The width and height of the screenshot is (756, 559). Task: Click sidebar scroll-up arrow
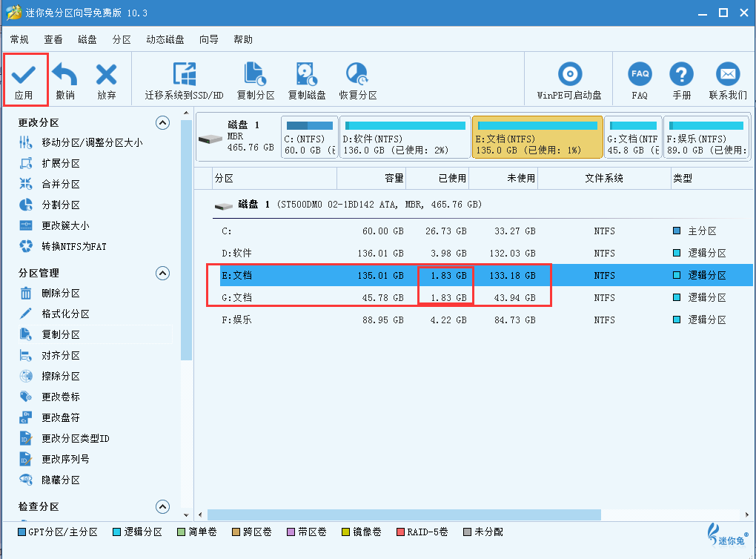pyautogui.click(x=186, y=113)
